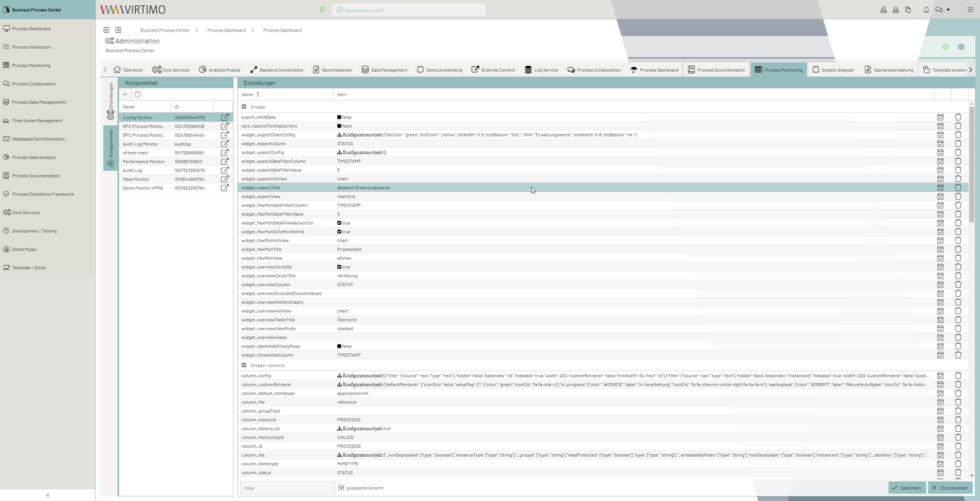Viewport: 980px width, 501px height.
Task: Delete the export_childData setting row
Action: click(958, 117)
